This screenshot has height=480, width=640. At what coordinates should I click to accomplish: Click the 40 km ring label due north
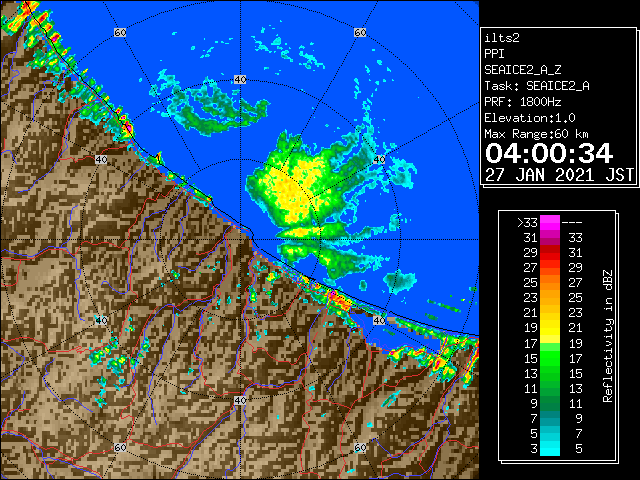point(240,80)
